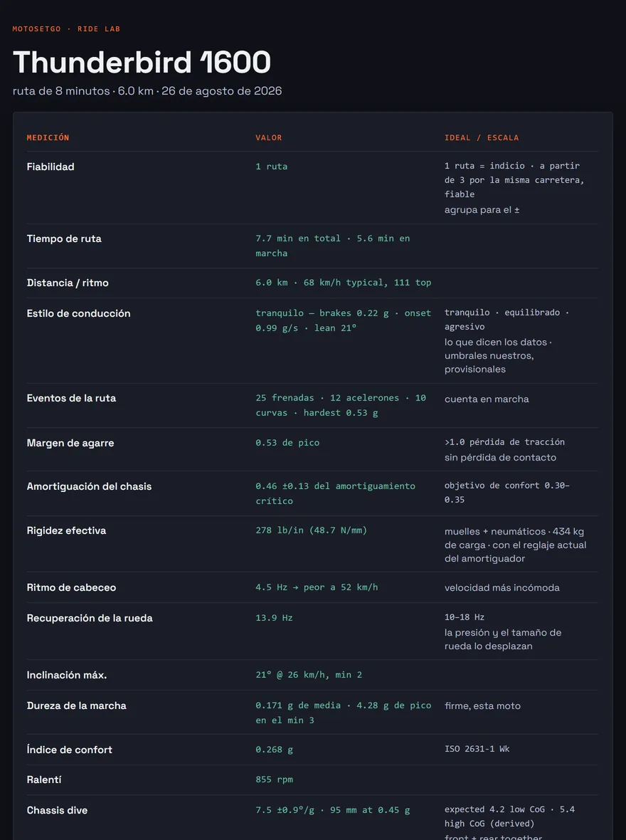Click the 'muelles + neumáticos · 434 kg' note
626x840 pixels.
coord(515,545)
